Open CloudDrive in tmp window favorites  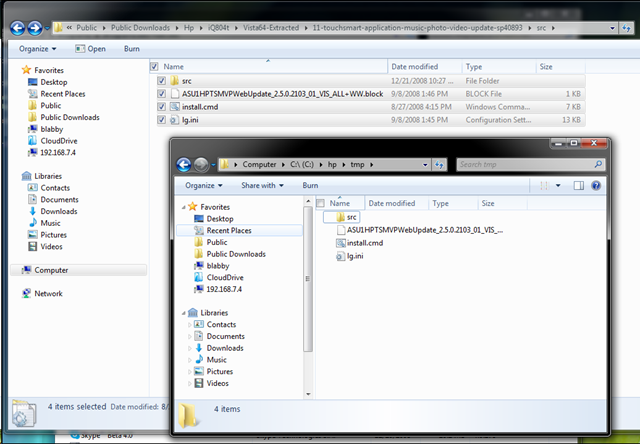pyautogui.click(x=224, y=278)
